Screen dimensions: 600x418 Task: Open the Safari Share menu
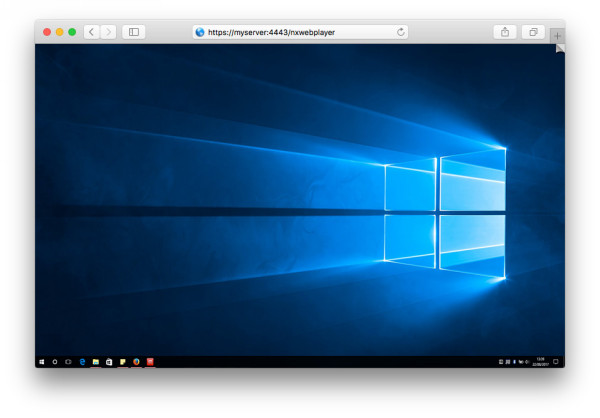point(505,32)
